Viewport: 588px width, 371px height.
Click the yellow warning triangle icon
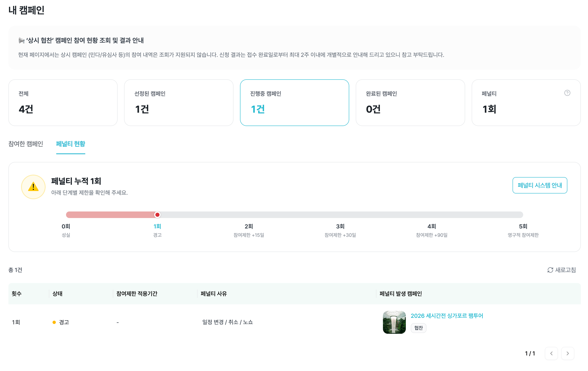coord(33,187)
